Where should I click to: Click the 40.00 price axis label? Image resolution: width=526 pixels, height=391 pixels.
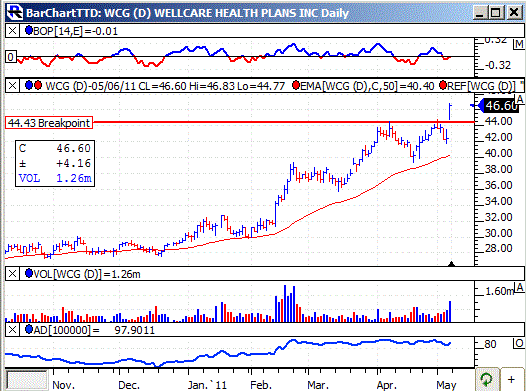(499, 153)
